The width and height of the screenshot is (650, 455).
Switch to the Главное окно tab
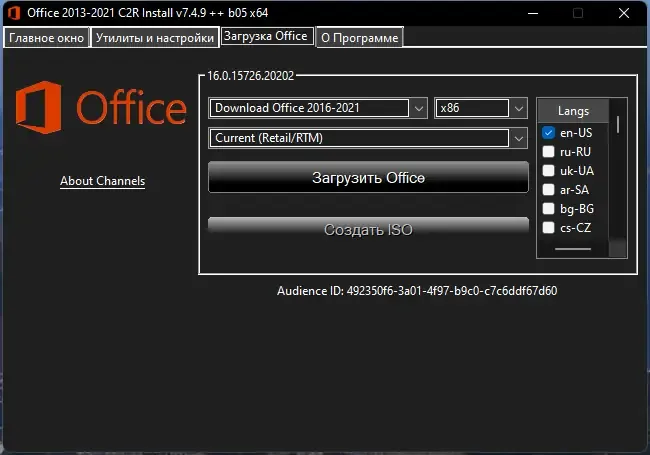pyautogui.click(x=46, y=38)
